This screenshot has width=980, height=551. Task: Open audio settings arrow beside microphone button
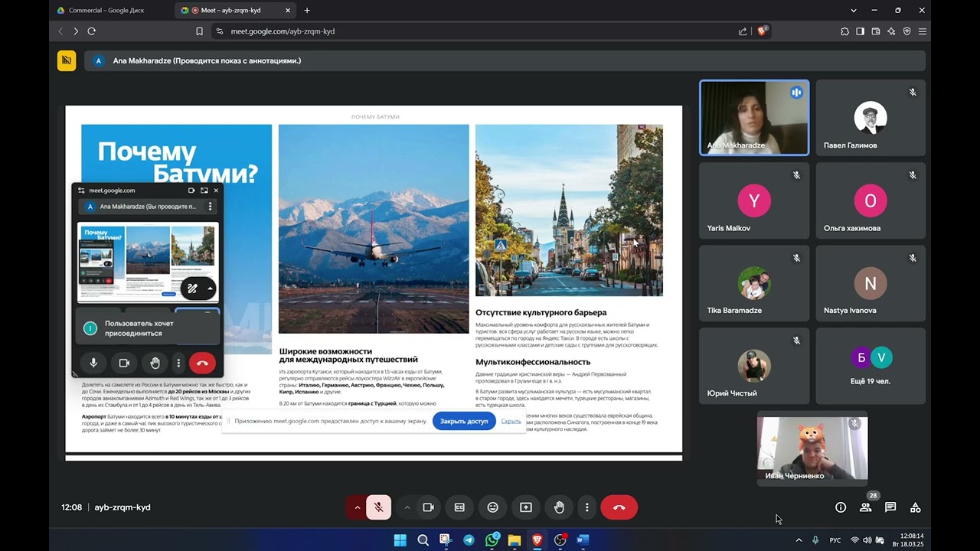click(x=357, y=507)
